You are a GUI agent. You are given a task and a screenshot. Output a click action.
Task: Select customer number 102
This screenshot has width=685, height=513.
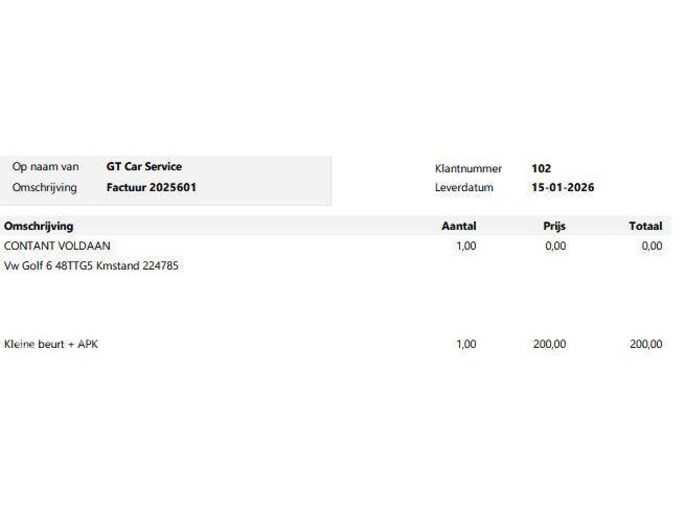coord(541,169)
